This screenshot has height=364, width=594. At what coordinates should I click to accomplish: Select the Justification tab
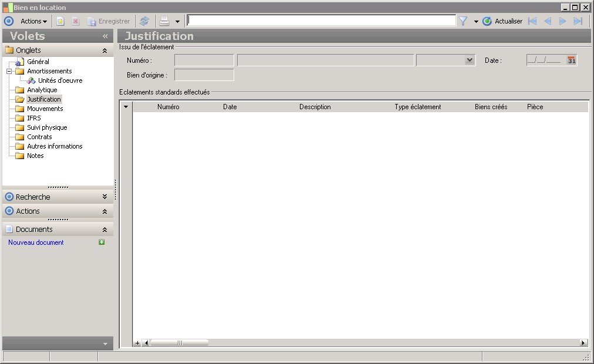tap(44, 99)
